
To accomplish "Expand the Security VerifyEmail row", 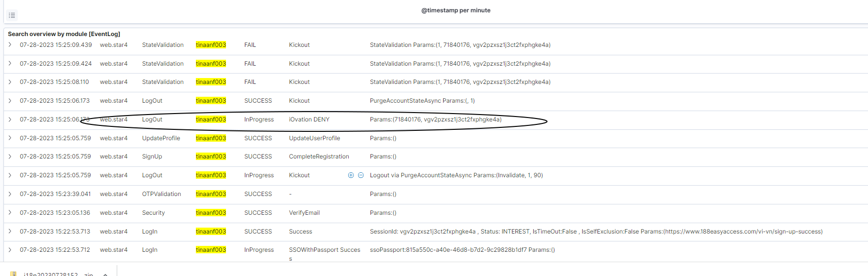I will [10, 213].
